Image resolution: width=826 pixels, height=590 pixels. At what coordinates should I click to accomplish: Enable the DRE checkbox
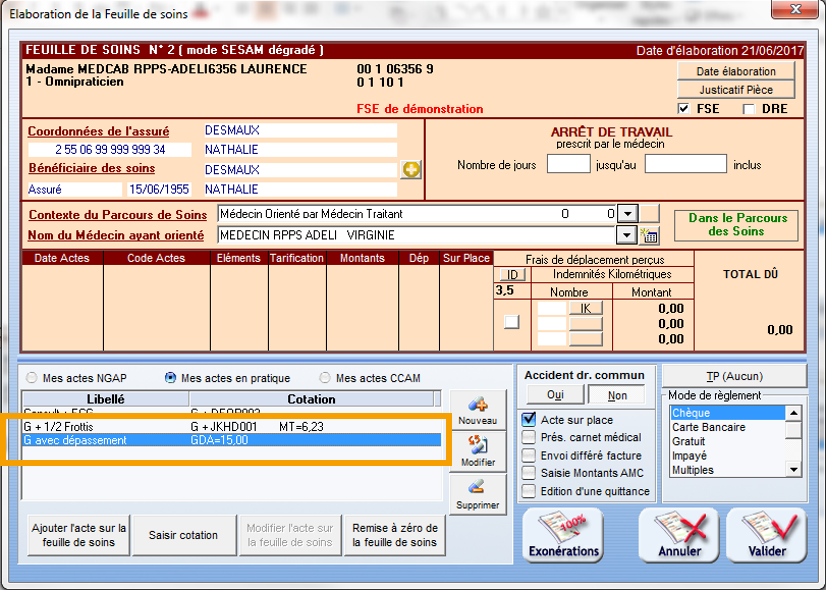[x=749, y=109]
